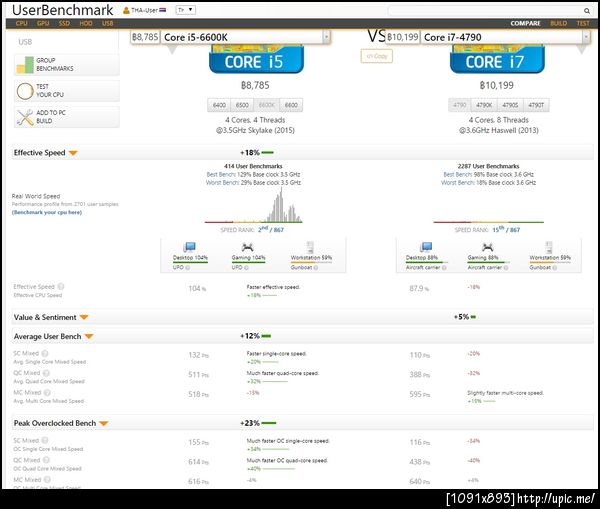This screenshot has height=509, width=600.
Task: Click info icon beside Core i7 Aircraft carrier Desktop
Action: click(x=444, y=268)
